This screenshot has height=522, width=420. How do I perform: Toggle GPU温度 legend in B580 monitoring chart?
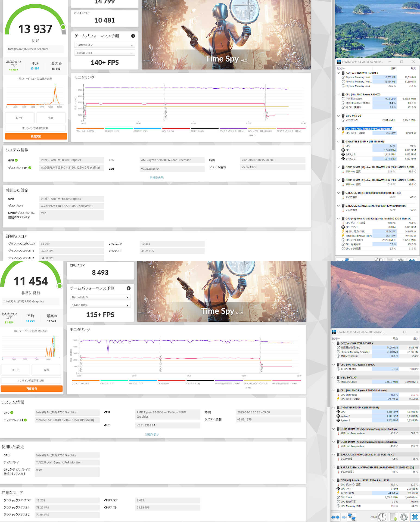[147, 130]
